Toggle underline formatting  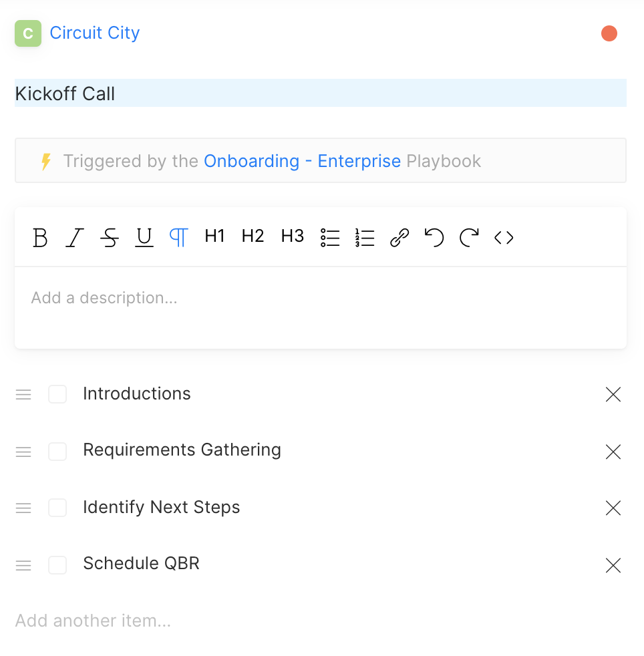point(144,238)
